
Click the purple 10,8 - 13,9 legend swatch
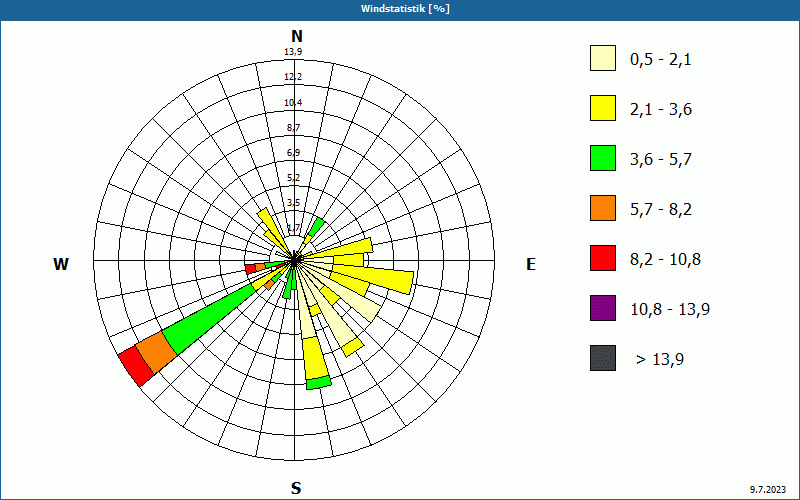point(603,308)
